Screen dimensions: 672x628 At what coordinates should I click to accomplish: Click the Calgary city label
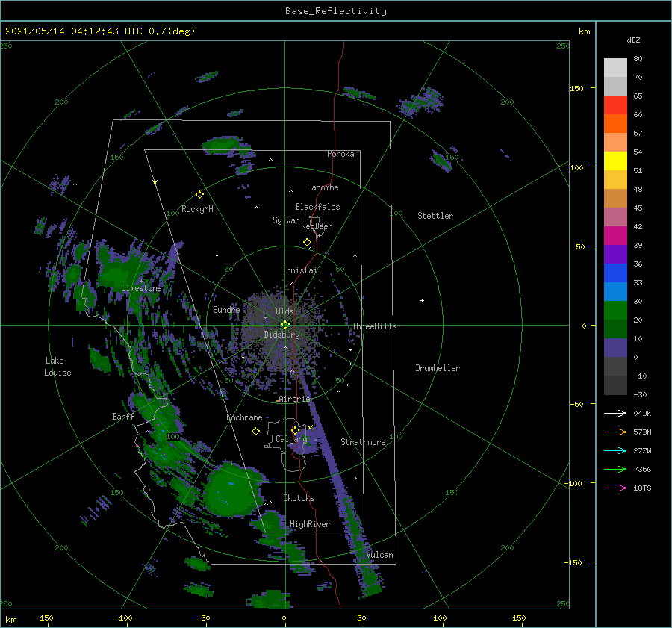pyautogui.click(x=291, y=439)
